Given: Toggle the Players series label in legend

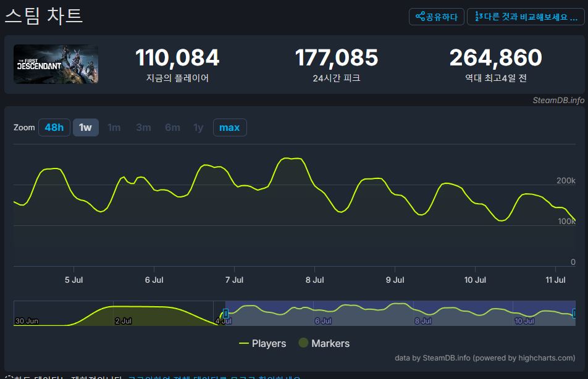Looking at the screenshot, I should pyautogui.click(x=269, y=343).
